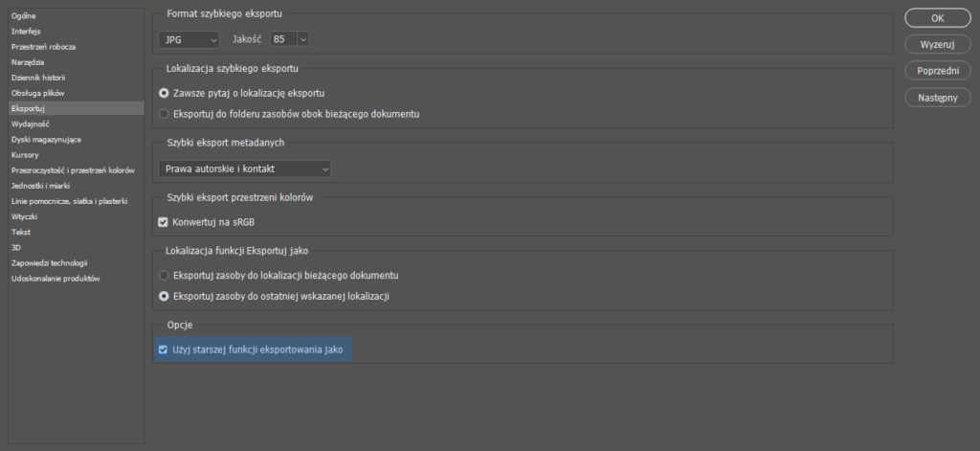Image resolution: width=980 pixels, height=451 pixels.
Task: Open the Kursory preferences section
Action: (x=25, y=154)
